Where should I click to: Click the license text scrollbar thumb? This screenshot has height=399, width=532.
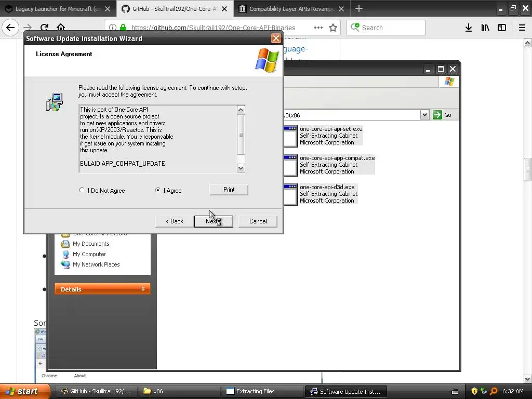pos(241,135)
